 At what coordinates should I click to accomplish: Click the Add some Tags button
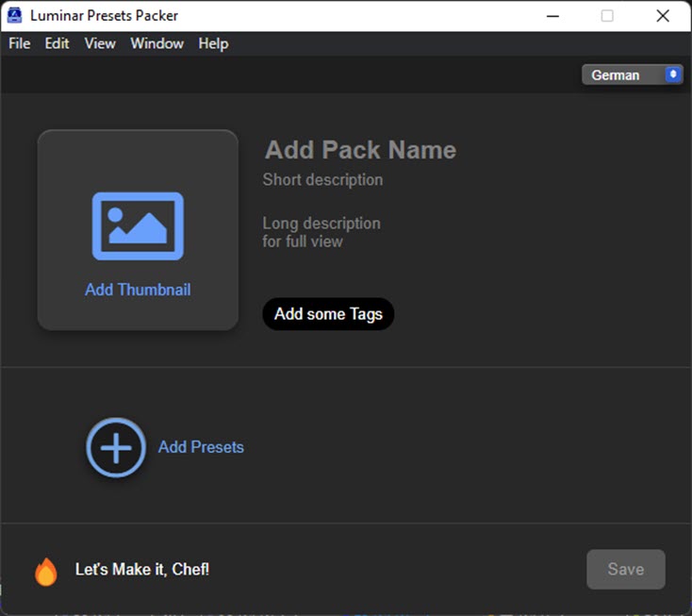[328, 314]
